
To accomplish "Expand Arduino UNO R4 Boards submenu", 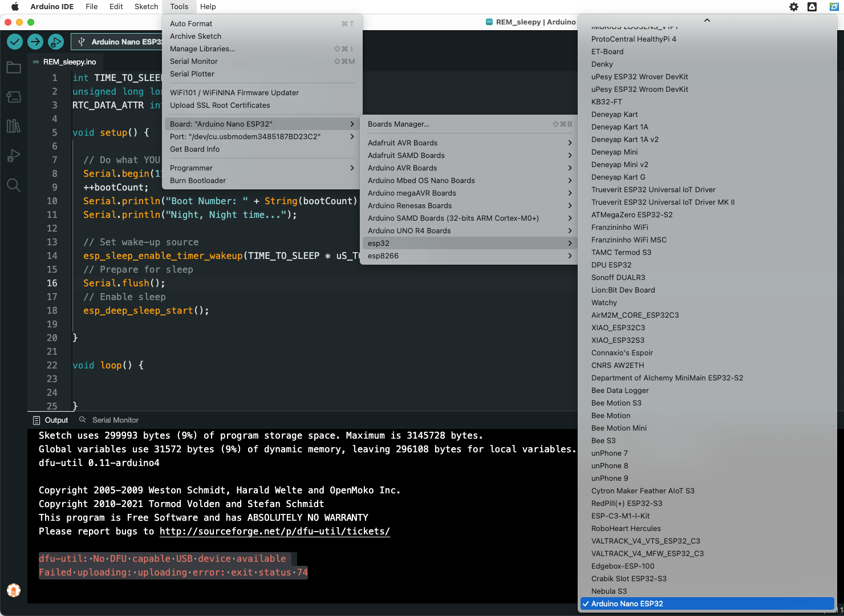I will pyautogui.click(x=469, y=230).
